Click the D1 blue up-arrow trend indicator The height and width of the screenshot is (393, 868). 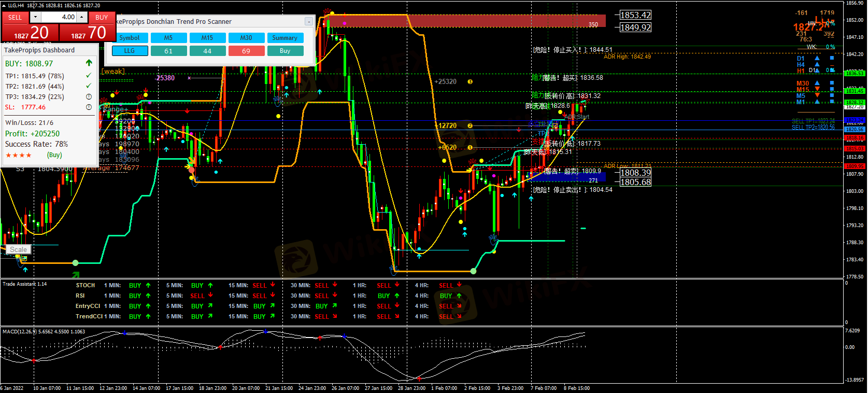pyautogui.click(x=817, y=59)
